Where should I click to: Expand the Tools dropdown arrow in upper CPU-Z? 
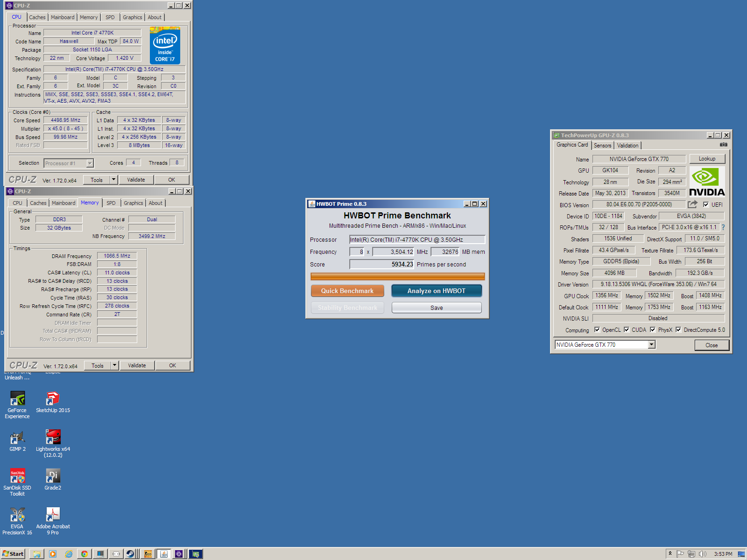pos(113,180)
